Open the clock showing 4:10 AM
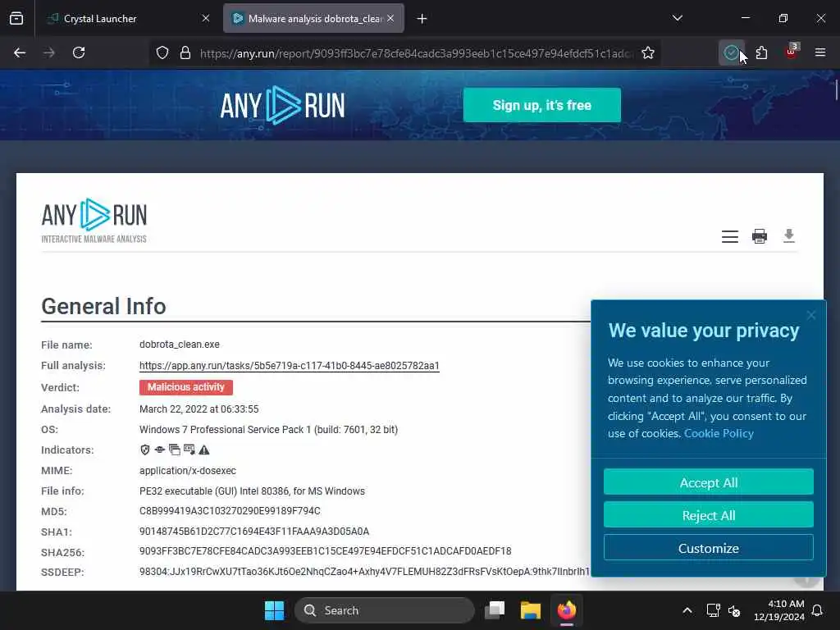 pos(779,610)
